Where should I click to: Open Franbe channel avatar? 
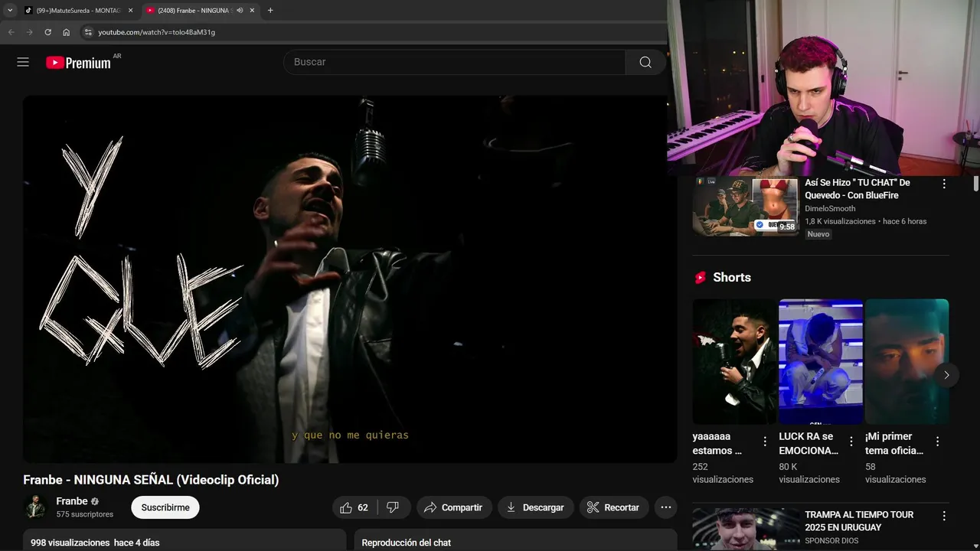pos(35,507)
